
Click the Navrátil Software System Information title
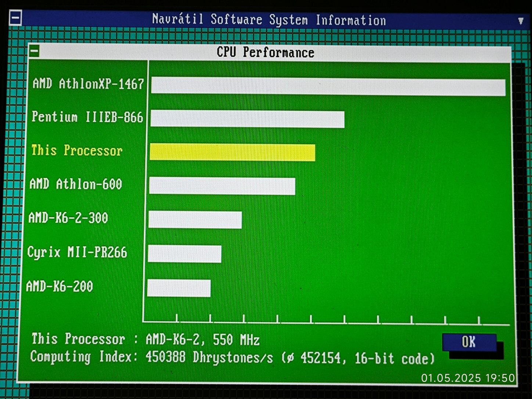pos(269,19)
